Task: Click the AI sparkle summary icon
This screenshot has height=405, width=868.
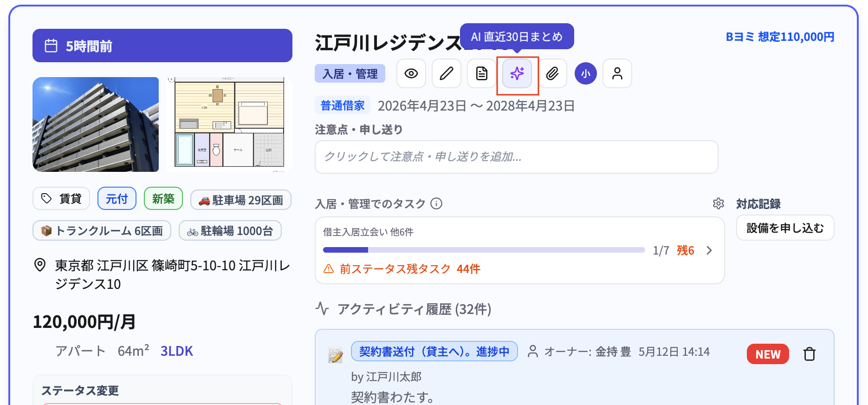Action: pyautogui.click(x=517, y=73)
